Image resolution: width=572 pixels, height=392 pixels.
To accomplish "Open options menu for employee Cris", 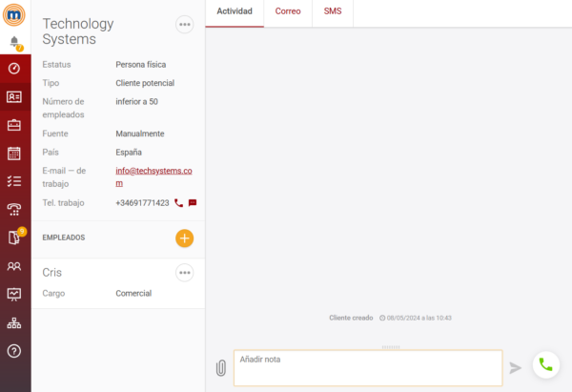I will point(185,273).
